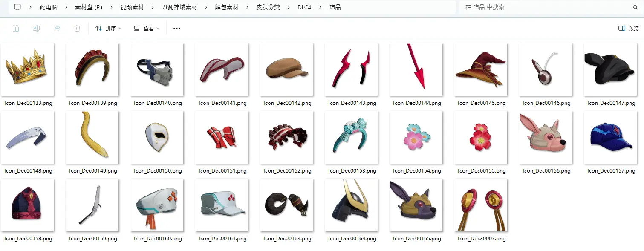Select the earpiece Icon_Dec00146.png thumbnail
This screenshot has height=251, width=644.
[546, 69]
